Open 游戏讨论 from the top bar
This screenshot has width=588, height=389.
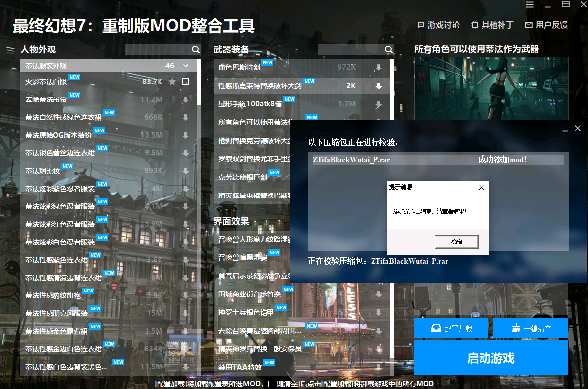[x=438, y=25]
